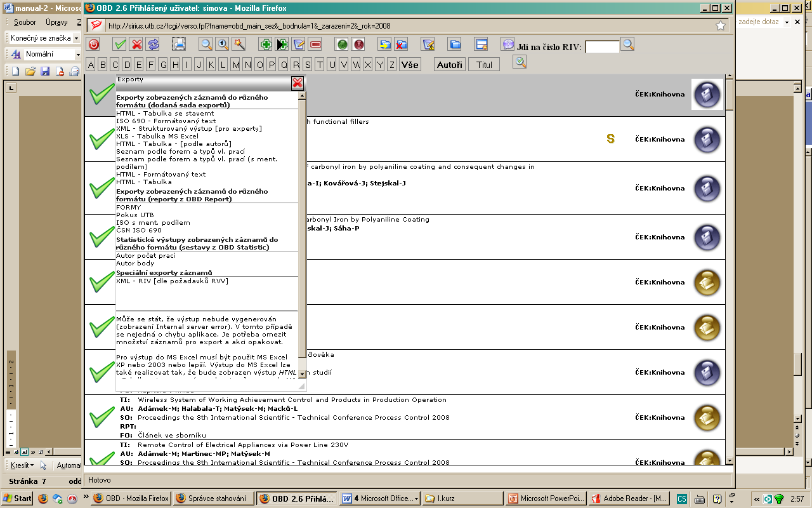Click the magic wand toolbar icon

239,44
